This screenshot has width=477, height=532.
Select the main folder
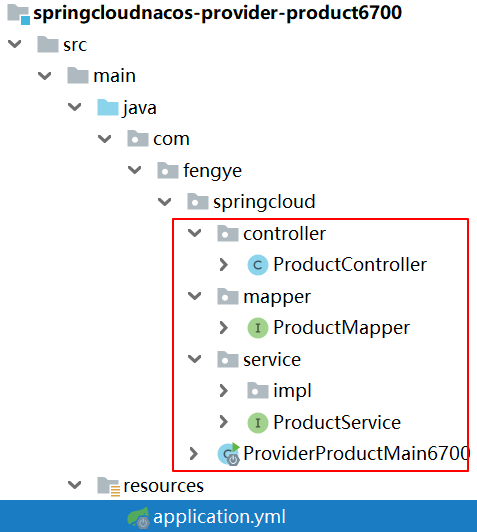click(114, 76)
